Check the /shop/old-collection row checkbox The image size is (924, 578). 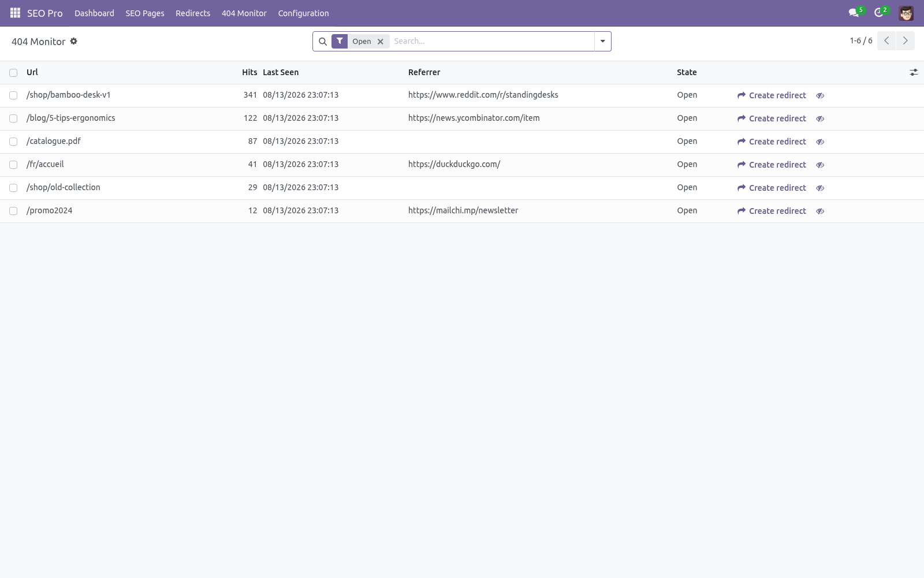[x=13, y=188]
